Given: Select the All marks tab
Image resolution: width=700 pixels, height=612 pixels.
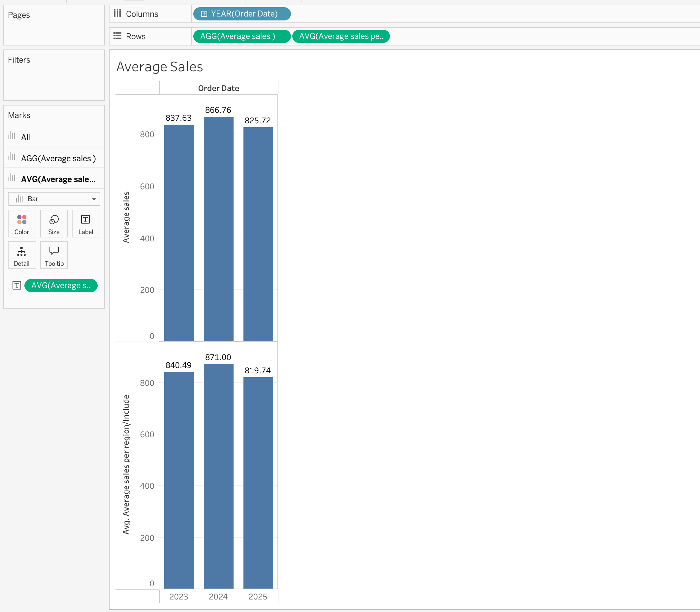Looking at the screenshot, I should tap(26, 137).
